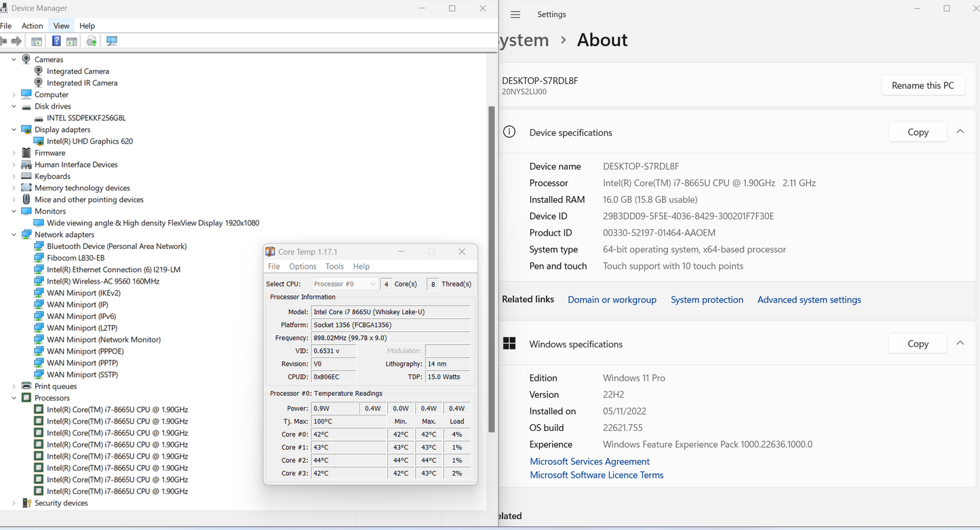980x530 pixels.
Task: Toggle the show/hide action pane toolbar icon
Action: pos(72,41)
